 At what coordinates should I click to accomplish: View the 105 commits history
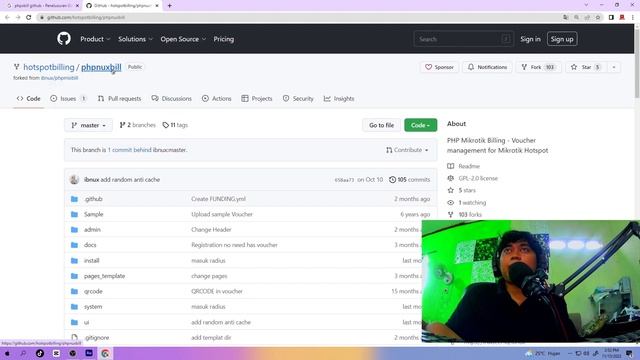(409, 180)
